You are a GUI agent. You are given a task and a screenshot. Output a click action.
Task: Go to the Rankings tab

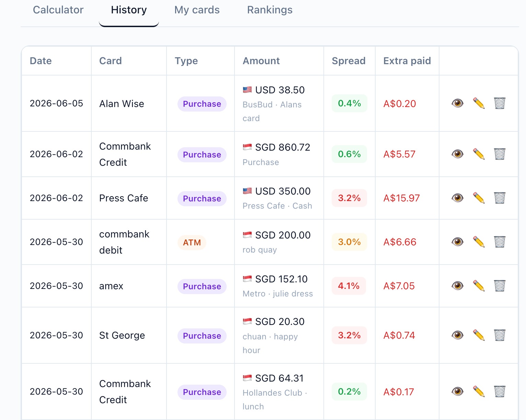click(x=270, y=10)
